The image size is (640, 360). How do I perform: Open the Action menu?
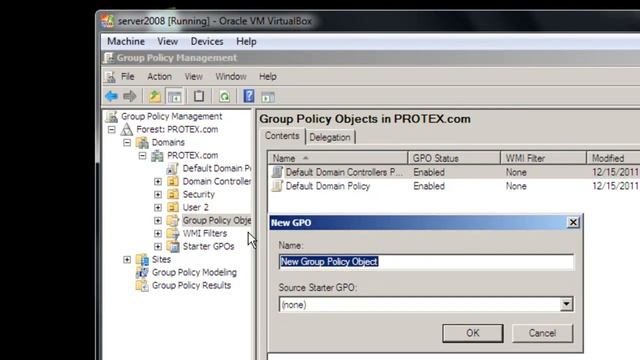159,77
